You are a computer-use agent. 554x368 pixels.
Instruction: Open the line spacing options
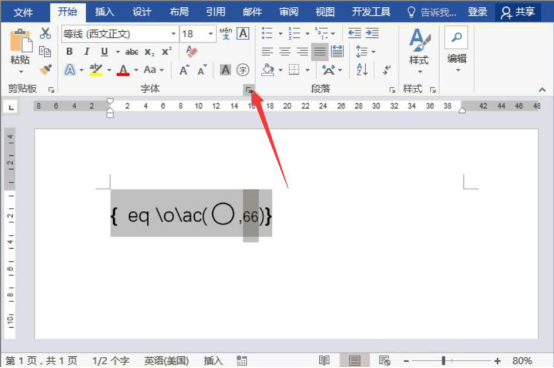click(x=365, y=52)
